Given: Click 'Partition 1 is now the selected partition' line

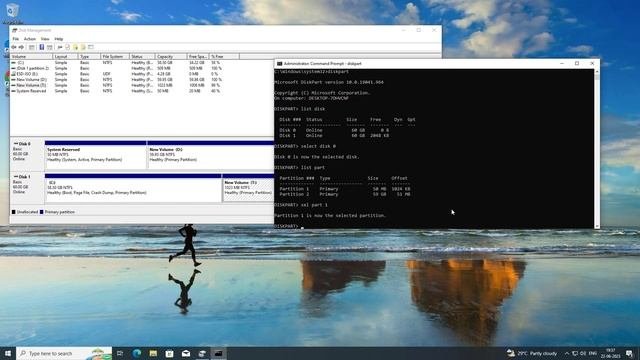Looking at the screenshot, I should pos(330,216).
